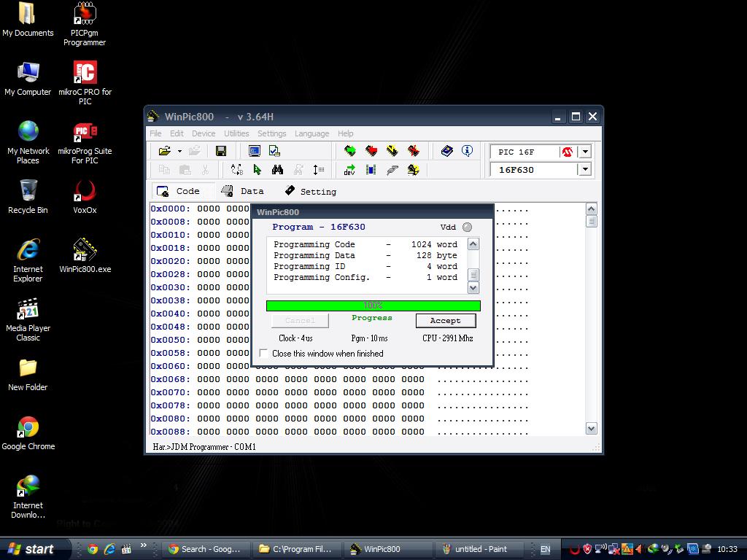
Task: Click the Accept button
Action: (x=446, y=321)
